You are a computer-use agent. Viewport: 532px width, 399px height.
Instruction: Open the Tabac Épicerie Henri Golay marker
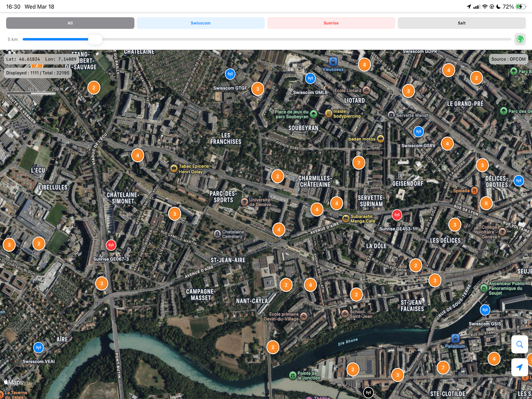174,169
